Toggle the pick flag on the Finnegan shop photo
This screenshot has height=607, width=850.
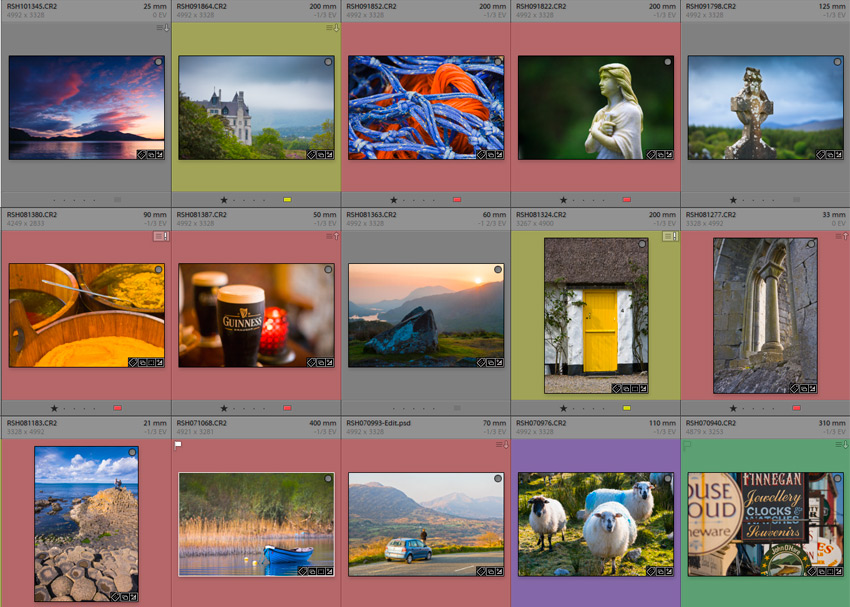pyautogui.click(x=687, y=444)
